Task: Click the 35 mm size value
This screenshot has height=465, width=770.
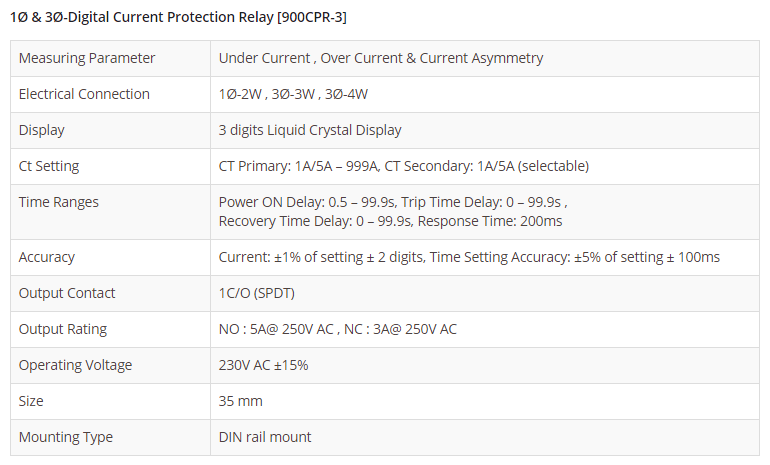Action: tap(241, 401)
